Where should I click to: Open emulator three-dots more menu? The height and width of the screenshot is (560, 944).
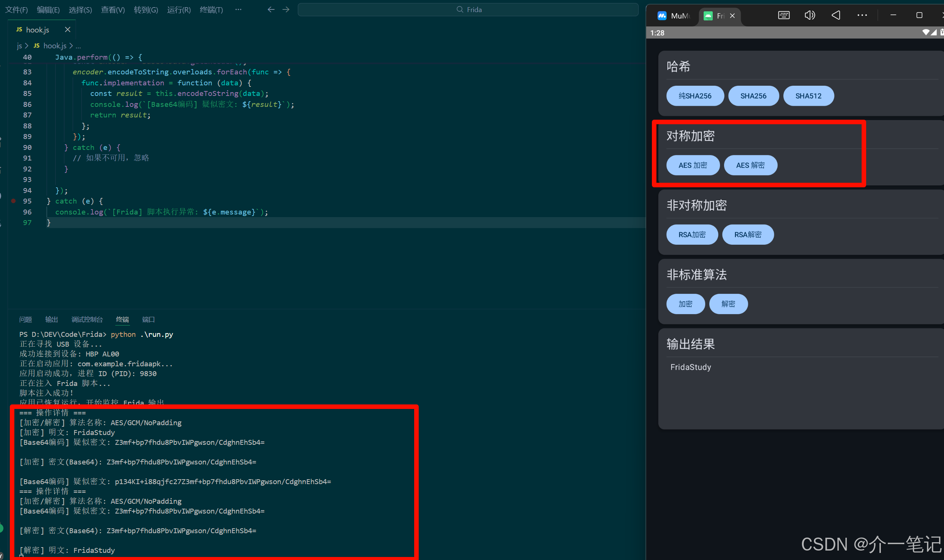862,15
